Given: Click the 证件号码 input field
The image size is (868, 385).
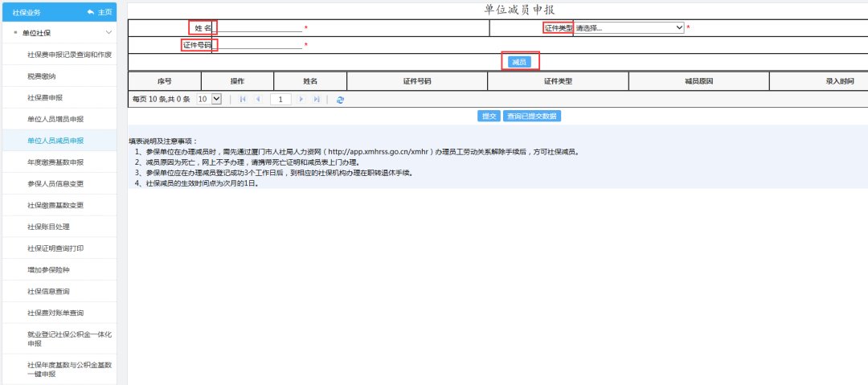Looking at the screenshot, I should click(x=259, y=45).
